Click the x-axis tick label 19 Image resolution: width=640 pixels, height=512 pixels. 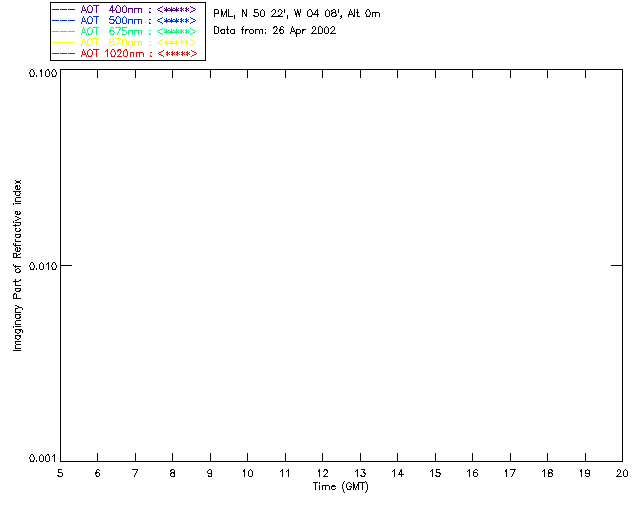(585, 473)
